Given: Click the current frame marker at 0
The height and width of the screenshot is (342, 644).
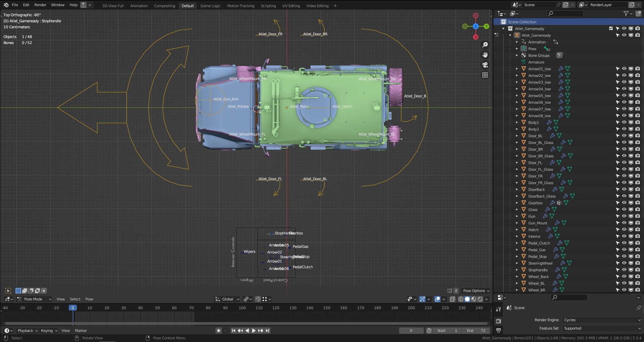Looking at the screenshot, I should point(73,308).
